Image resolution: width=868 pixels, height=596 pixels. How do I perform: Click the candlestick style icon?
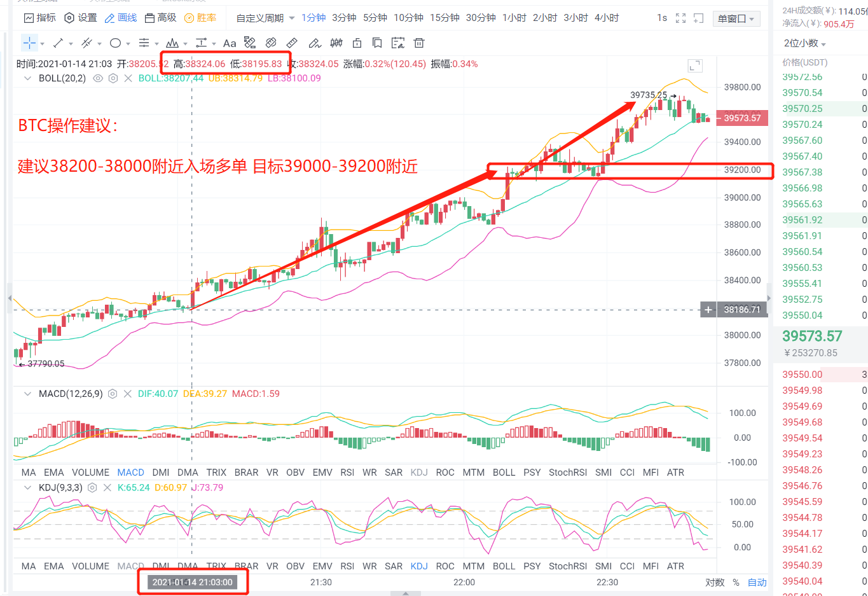(x=336, y=43)
